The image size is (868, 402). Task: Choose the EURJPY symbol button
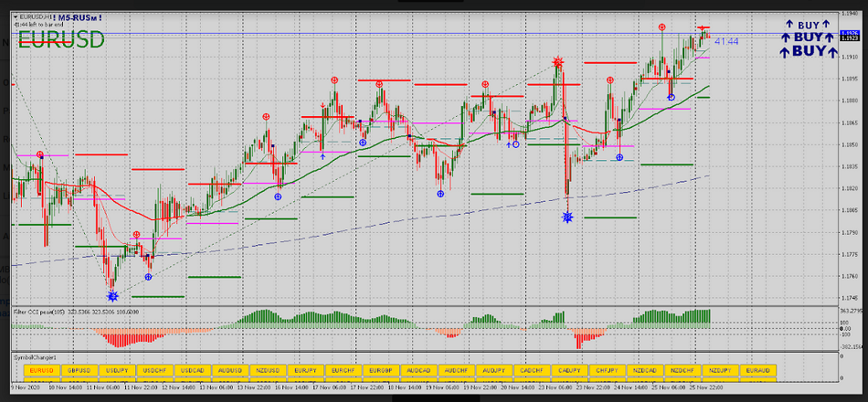pos(305,370)
